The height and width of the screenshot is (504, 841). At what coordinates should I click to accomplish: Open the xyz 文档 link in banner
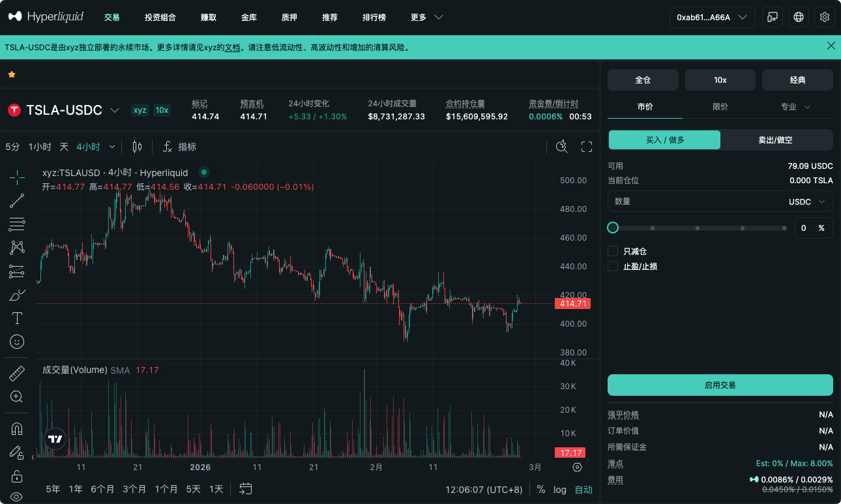232,48
